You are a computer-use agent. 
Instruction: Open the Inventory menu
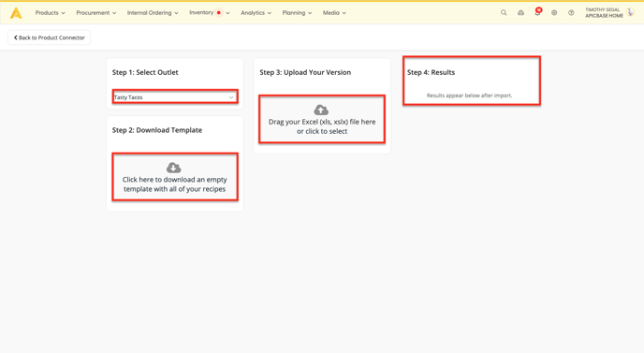[201, 13]
